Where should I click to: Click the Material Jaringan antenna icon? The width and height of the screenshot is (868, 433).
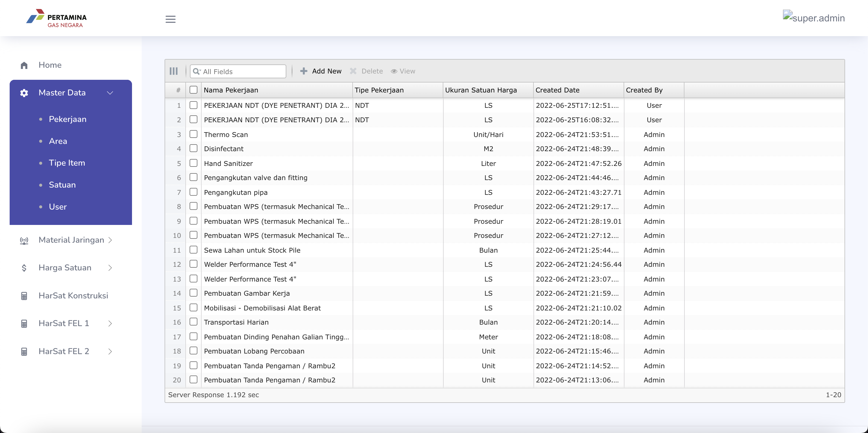point(24,240)
